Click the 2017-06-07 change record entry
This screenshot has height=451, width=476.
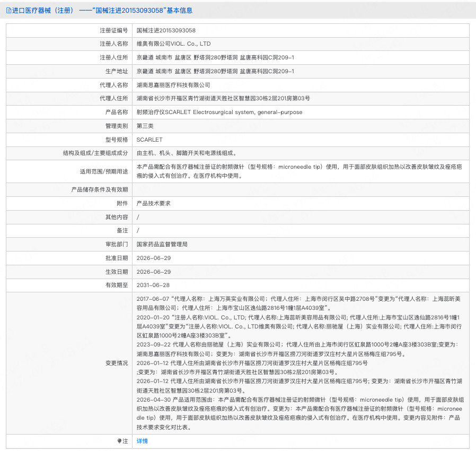pos(298,303)
